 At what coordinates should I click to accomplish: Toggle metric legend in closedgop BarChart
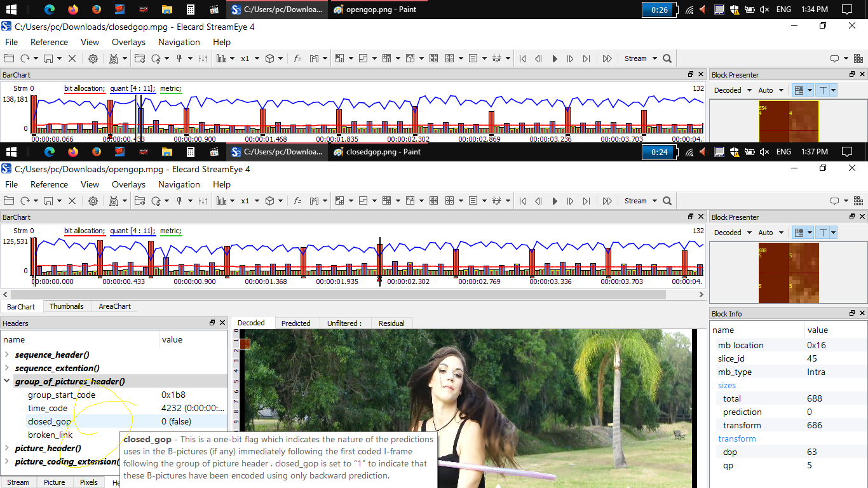[x=171, y=89]
